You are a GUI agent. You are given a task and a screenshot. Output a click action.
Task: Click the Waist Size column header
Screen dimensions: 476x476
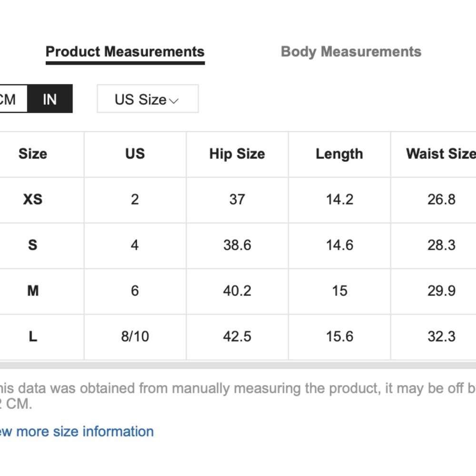[440, 154]
